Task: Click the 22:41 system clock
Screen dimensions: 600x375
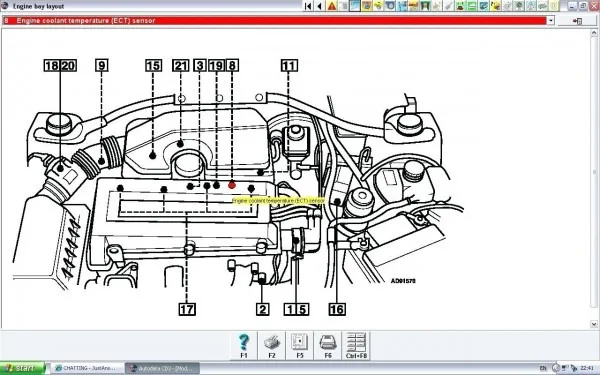Action: click(x=588, y=368)
